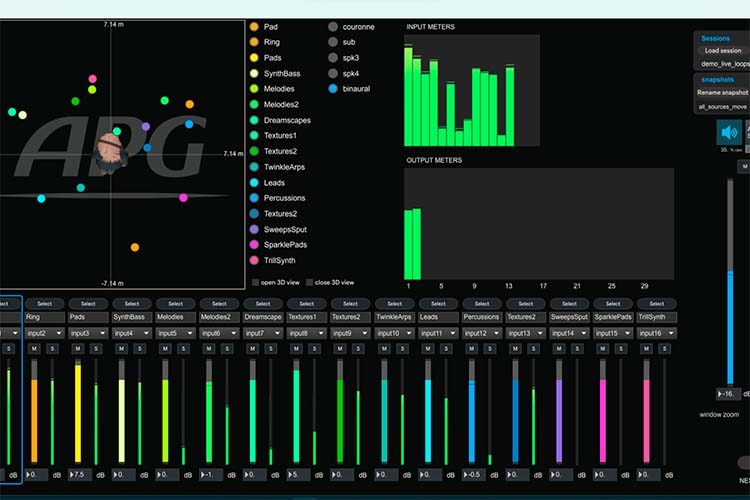Click the purple SweepsSput channel fader
This screenshot has height=500, width=750.
pos(559,411)
